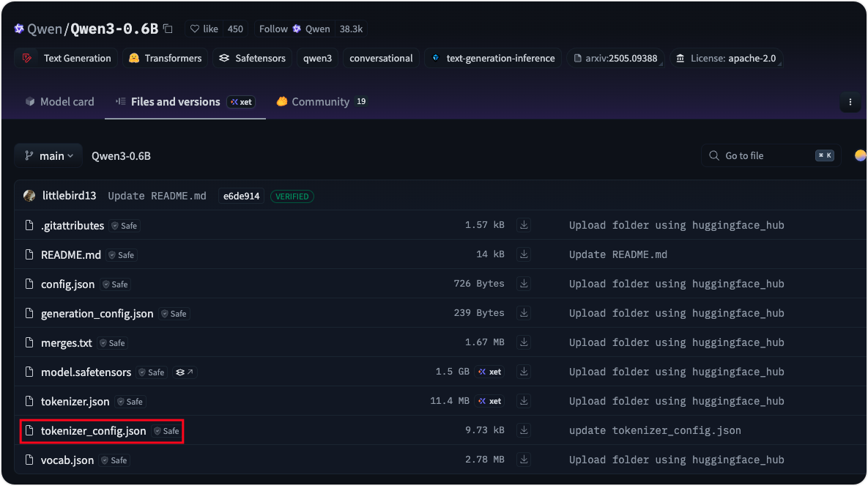Click the VERIFIED badge
Image resolution: width=868 pixels, height=486 pixels.
pyautogui.click(x=292, y=196)
